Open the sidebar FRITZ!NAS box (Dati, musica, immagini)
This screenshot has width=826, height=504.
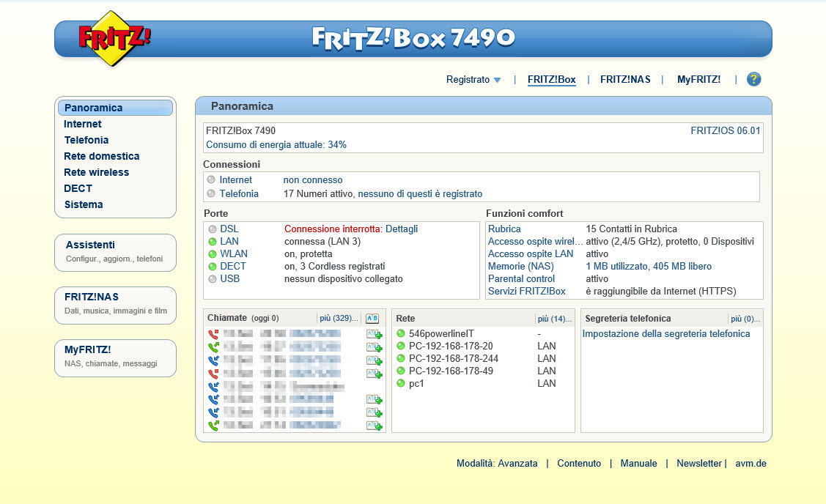pyautogui.click(x=115, y=305)
